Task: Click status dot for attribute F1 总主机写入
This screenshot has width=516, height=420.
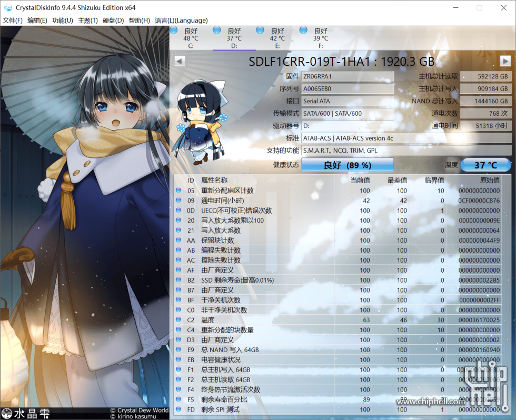Action: click(x=178, y=369)
